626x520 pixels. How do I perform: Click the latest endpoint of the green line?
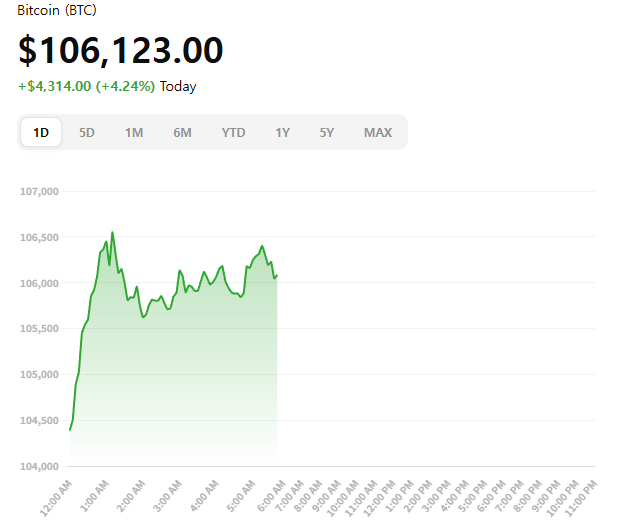(276, 275)
